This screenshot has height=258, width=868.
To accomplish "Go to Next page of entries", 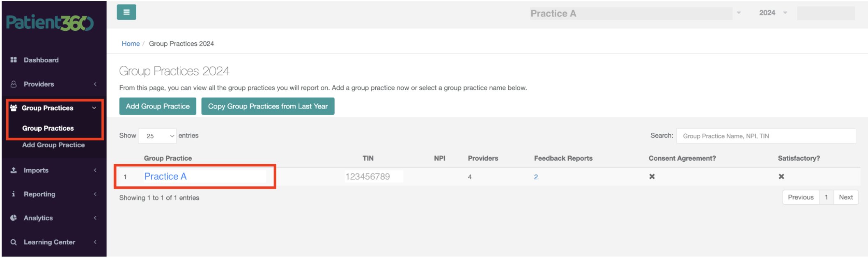I will point(846,197).
